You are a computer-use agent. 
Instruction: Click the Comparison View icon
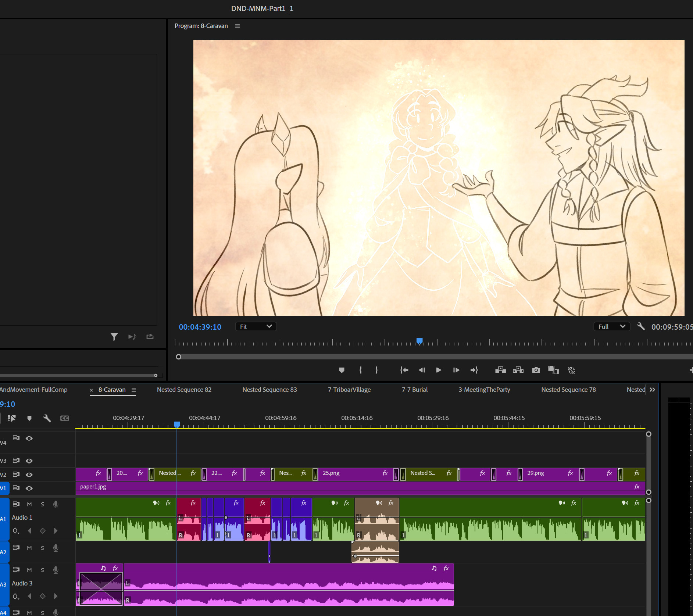point(553,370)
